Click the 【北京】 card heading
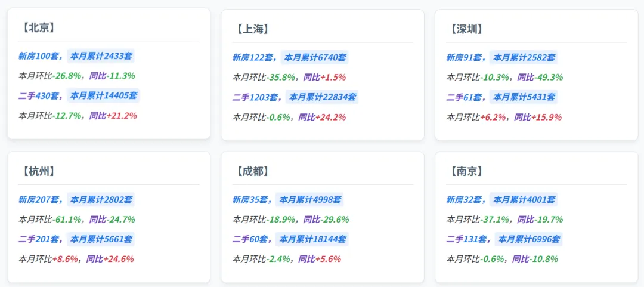Viewport: 644px width, 287px height. point(36,28)
